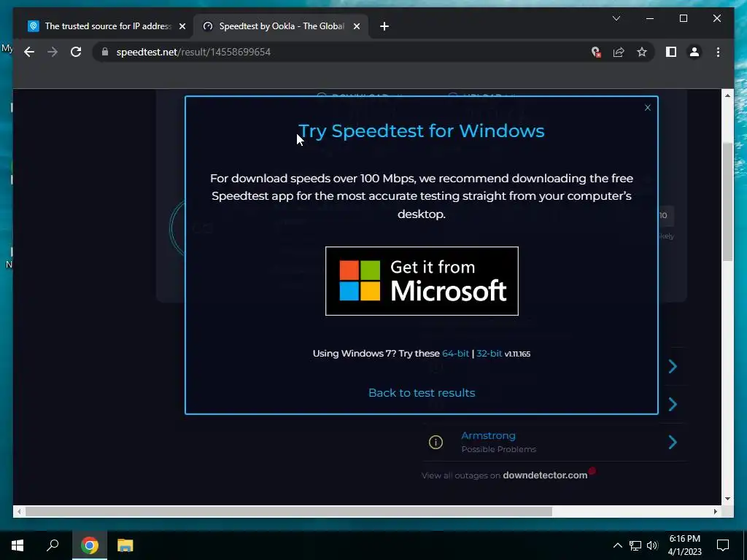Click the page scroll up arrow

point(727,96)
